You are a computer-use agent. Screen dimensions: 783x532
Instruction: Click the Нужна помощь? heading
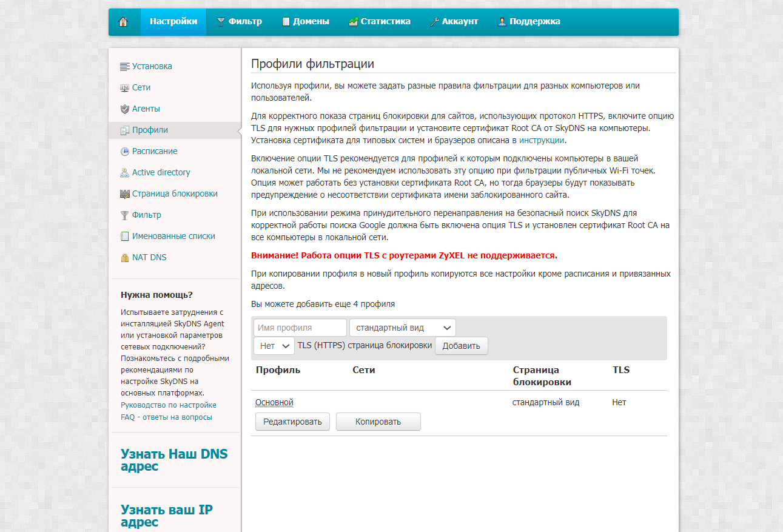pyautogui.click(x=156, y=295)
